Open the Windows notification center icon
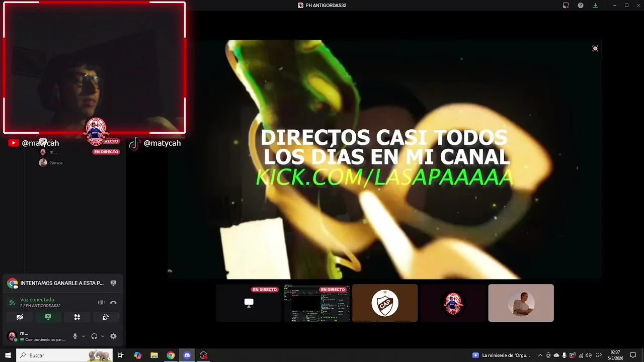The width and height of the screenshot is (644, 362). (633, 355)
